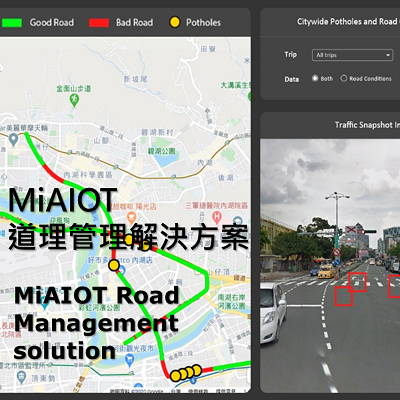400x400 pixels.
Task: Select the Both data radio button
Action: pyautogui.click(x=315, y=78)
